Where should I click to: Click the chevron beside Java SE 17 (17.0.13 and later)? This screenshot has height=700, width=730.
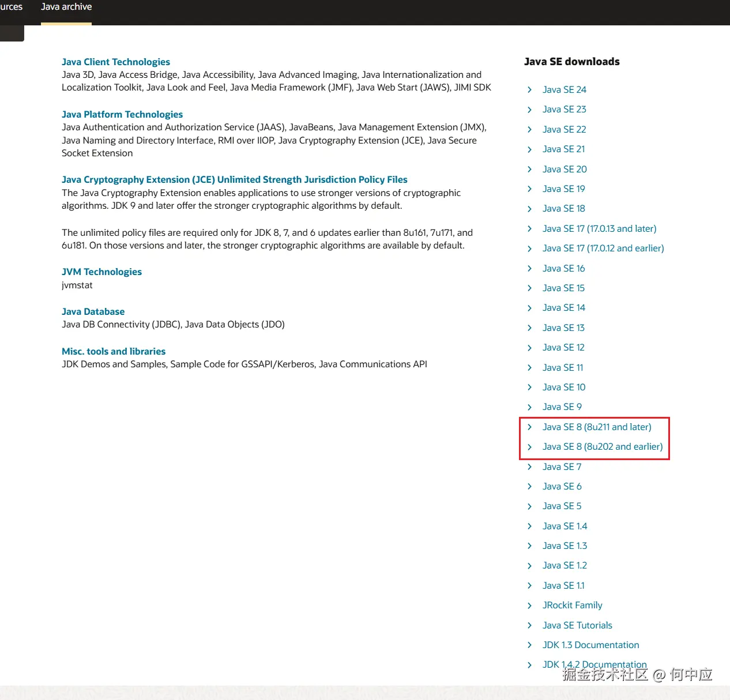[529, 228]
